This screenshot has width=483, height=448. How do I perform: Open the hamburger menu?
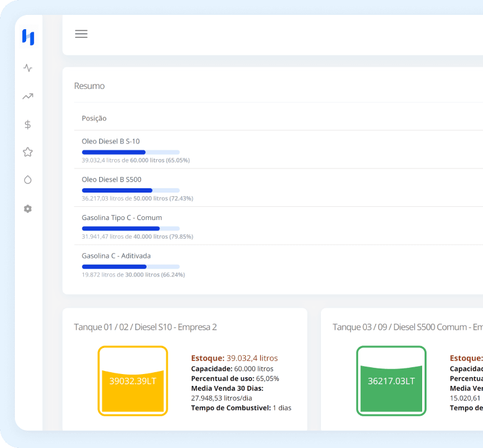(x=81, y=34)
